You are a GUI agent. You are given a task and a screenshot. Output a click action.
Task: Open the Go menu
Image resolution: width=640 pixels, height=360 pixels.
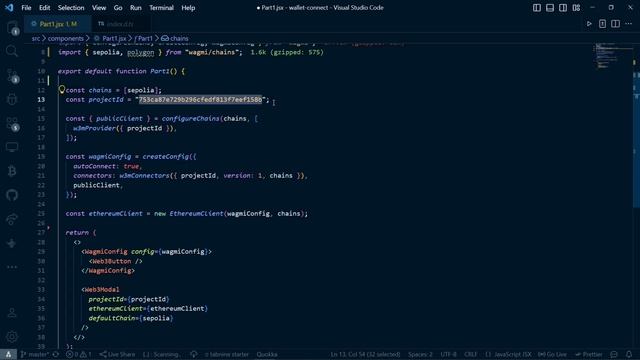click(x=118, y=8)
